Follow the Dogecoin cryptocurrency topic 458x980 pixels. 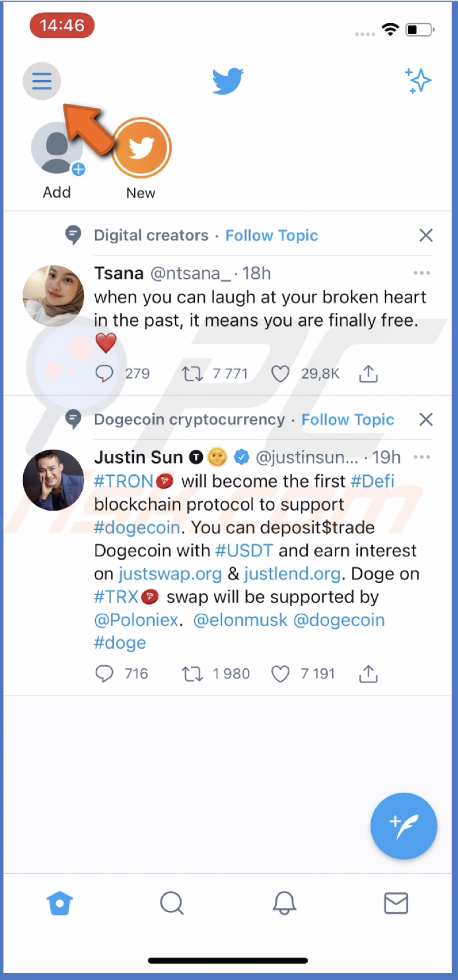[x=347, y=419]
